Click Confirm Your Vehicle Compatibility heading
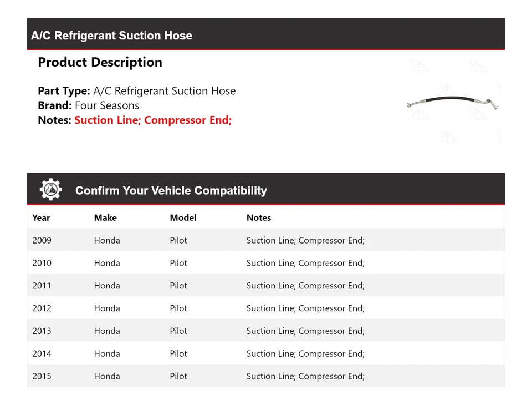532x405 pixels. pyautogui.click(x=171, y=190)
